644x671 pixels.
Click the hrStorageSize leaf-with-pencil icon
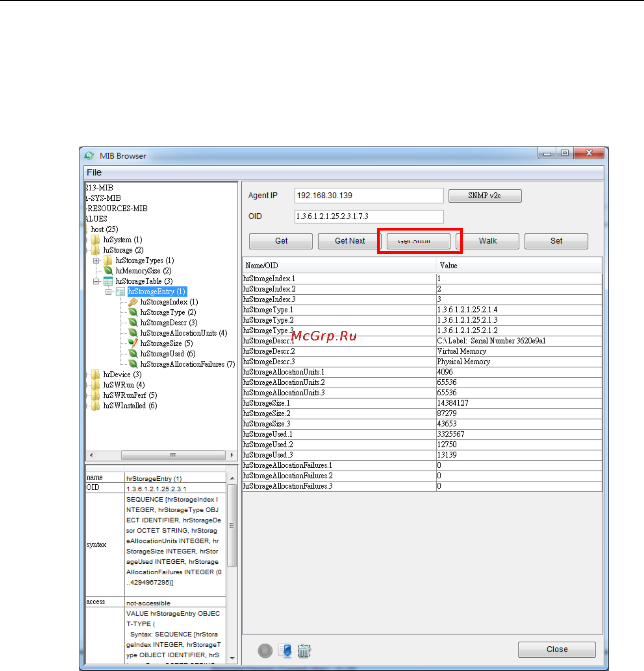tap(133, 343)
